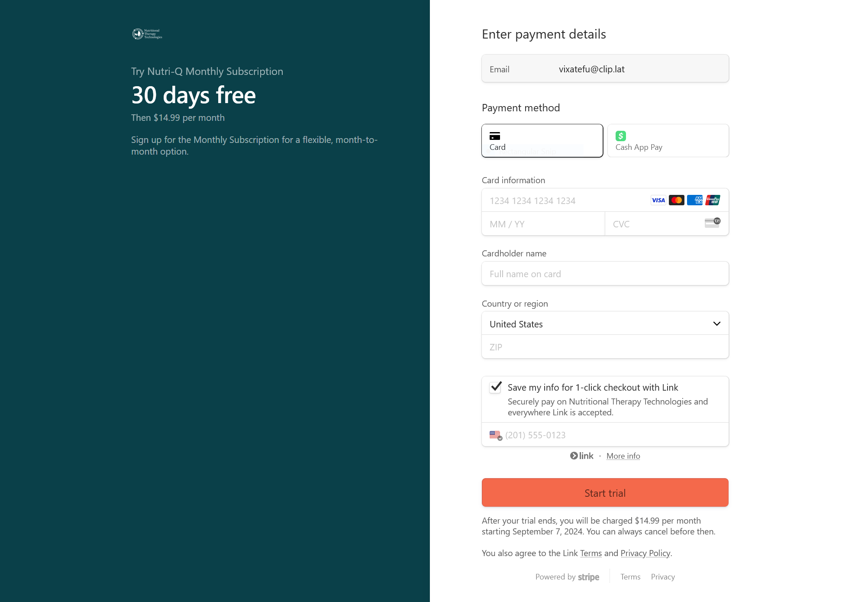
Task: Click the Full name on card field
Action: [x=605, y=274]
